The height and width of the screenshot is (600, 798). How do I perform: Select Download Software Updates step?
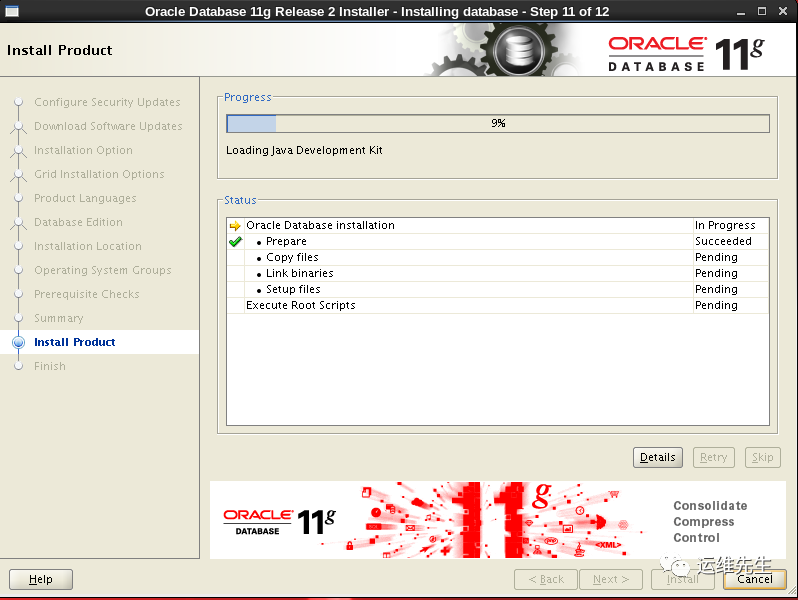pos(108,126)
